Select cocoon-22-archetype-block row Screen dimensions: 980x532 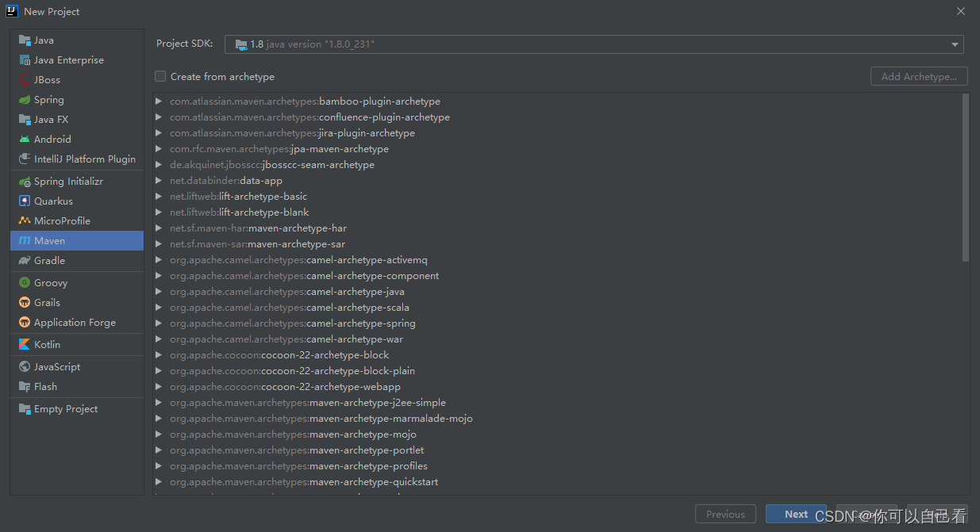pyautogui.click(x=557, y=355)
